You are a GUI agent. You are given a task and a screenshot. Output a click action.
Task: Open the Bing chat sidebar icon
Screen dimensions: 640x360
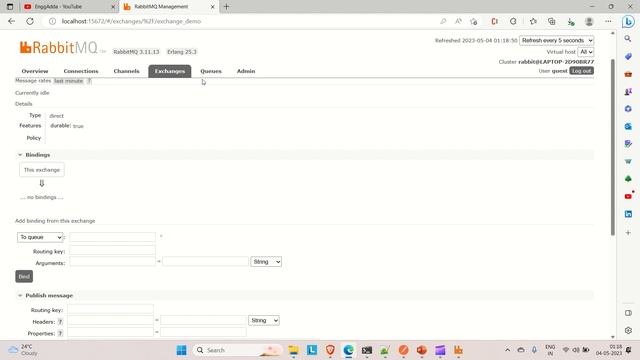(x=628, y=21)
